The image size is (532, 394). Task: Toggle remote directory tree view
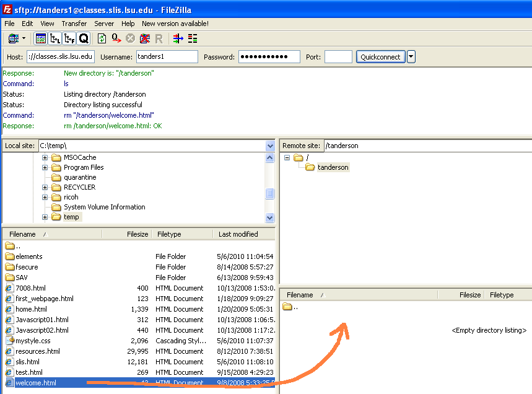click(x=69, y=38)
